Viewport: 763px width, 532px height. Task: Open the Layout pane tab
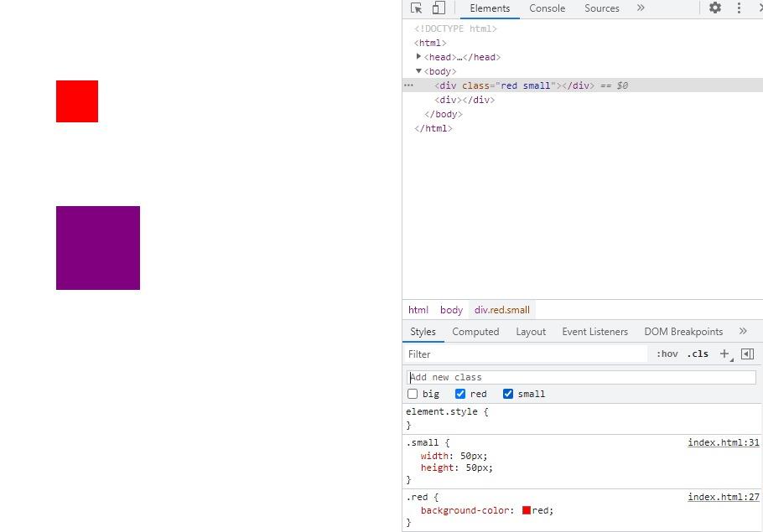pos(531,332)
